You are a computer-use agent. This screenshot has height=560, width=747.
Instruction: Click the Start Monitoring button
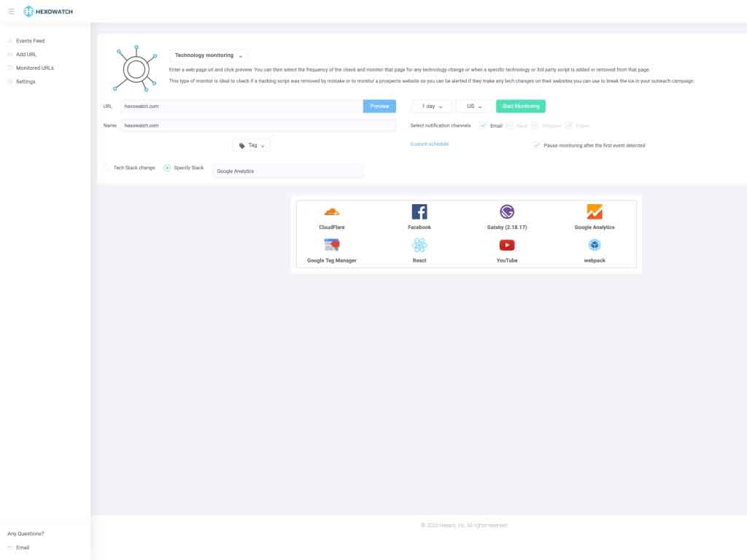click(x=521, y=106)
